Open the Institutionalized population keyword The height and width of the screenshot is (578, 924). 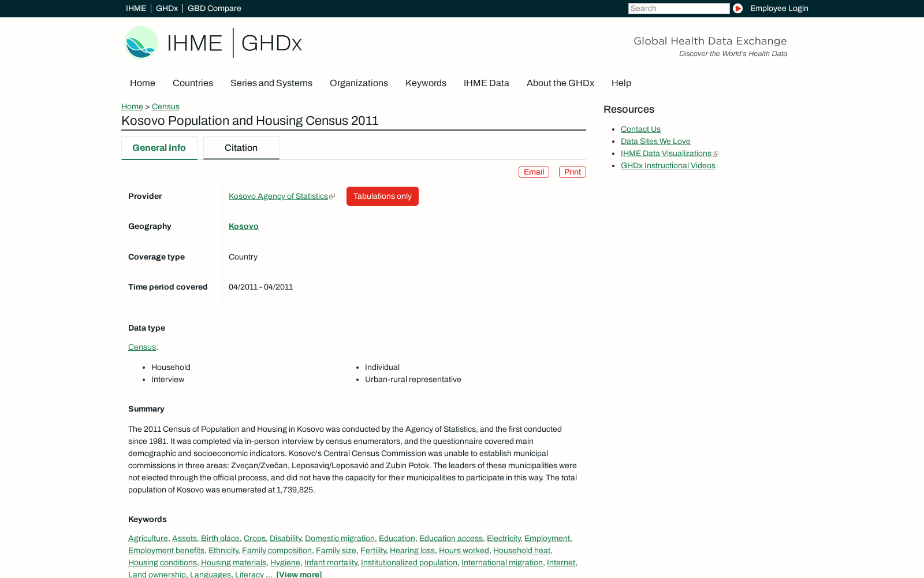(409, 563)
